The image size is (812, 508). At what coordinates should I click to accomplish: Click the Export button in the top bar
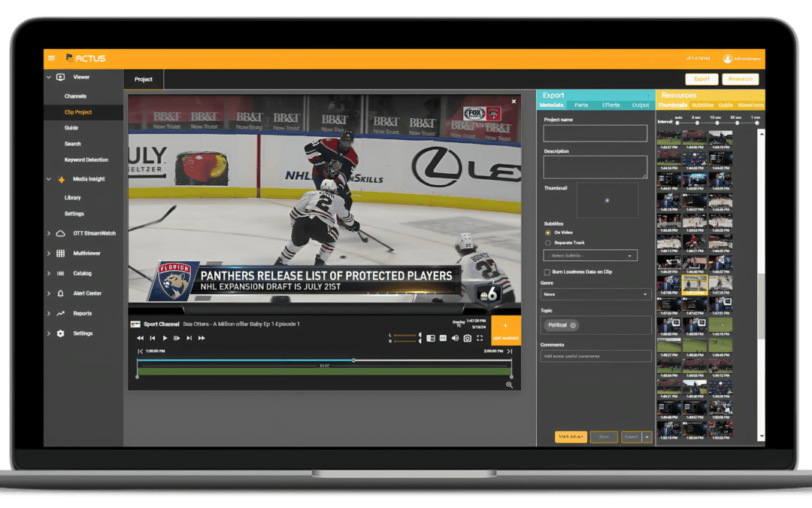click(x=701, y=79)
